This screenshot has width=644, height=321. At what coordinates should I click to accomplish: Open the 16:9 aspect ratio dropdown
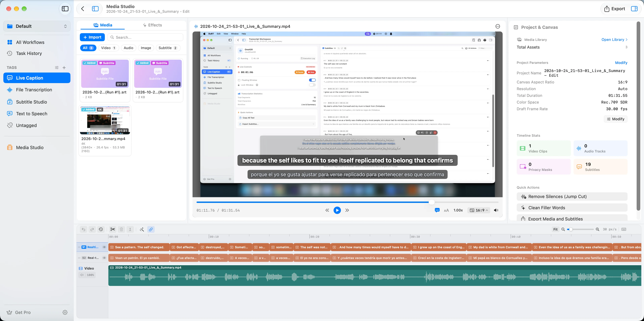[x=478, y=210]
